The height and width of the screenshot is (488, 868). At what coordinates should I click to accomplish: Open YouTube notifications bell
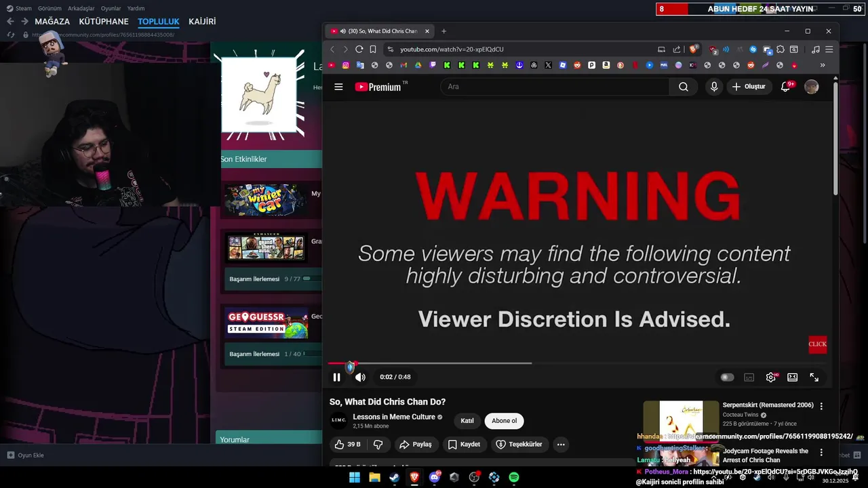point(786,87)
